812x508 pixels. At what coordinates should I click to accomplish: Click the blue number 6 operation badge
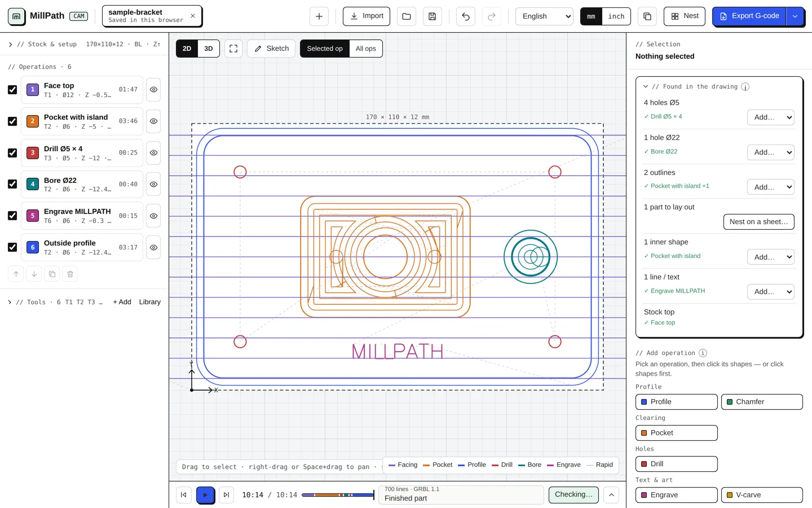33,247
